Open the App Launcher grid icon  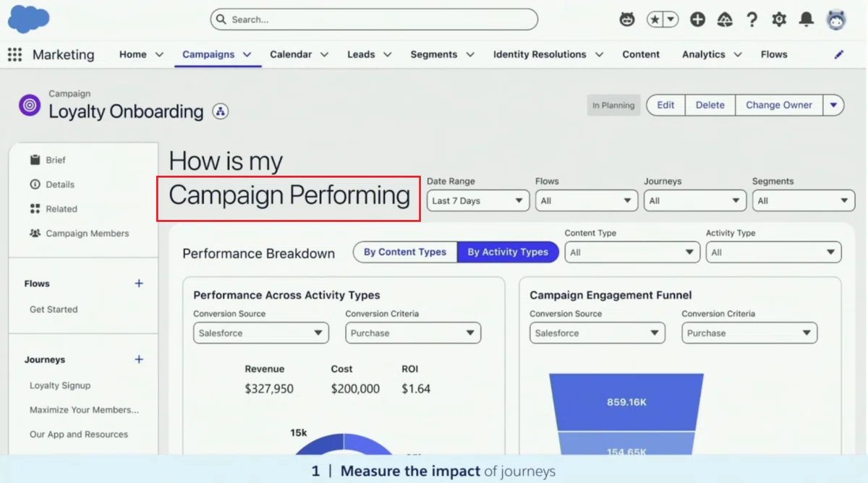[x=14, y=54]
